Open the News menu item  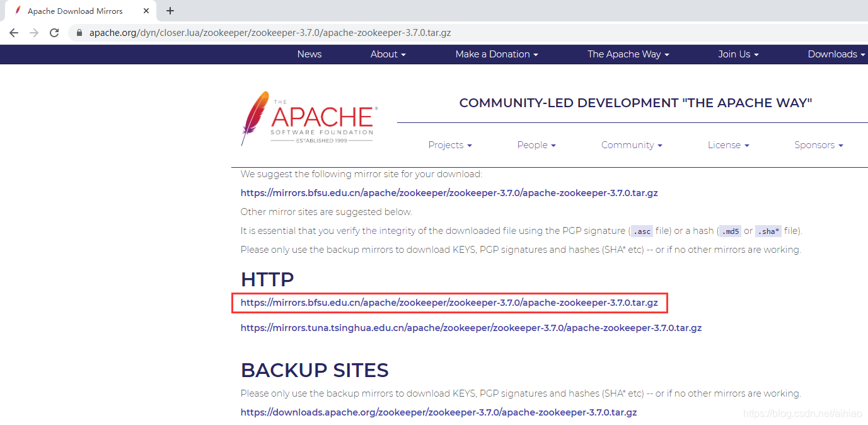click(x=310, y=54)
